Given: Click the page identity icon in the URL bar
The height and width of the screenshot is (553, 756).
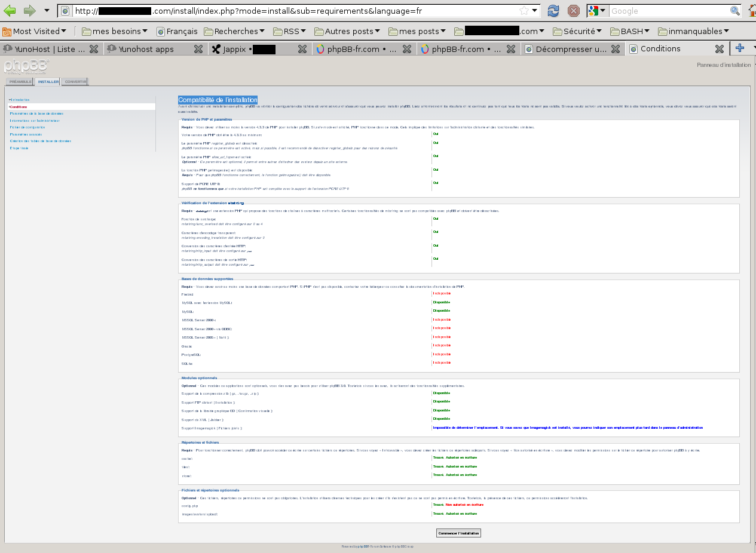Looking at the screenshot, I should point(66,11).
